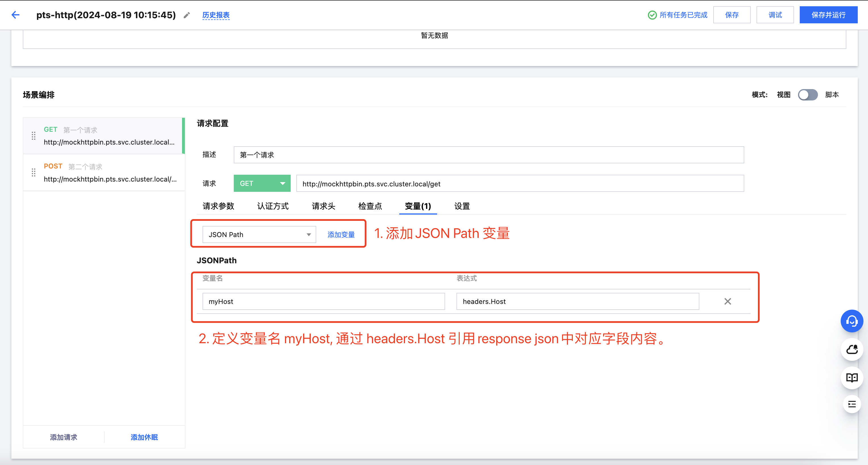Expand the JSON Path variable type dropdown
This screenshot has height=465, width=868.
coord(259,234)
